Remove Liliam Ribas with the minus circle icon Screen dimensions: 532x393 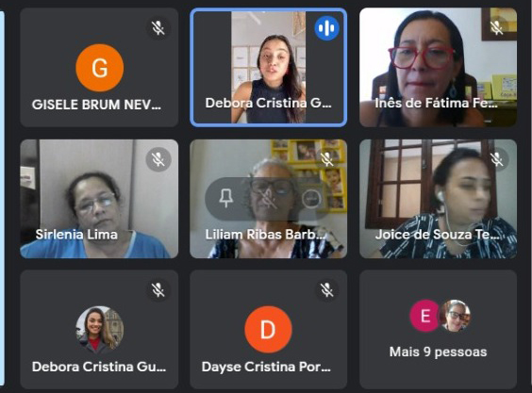[x=311, y=198]
